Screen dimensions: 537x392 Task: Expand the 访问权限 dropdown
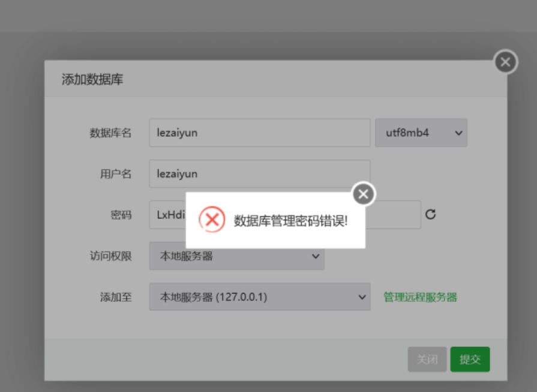236,256
